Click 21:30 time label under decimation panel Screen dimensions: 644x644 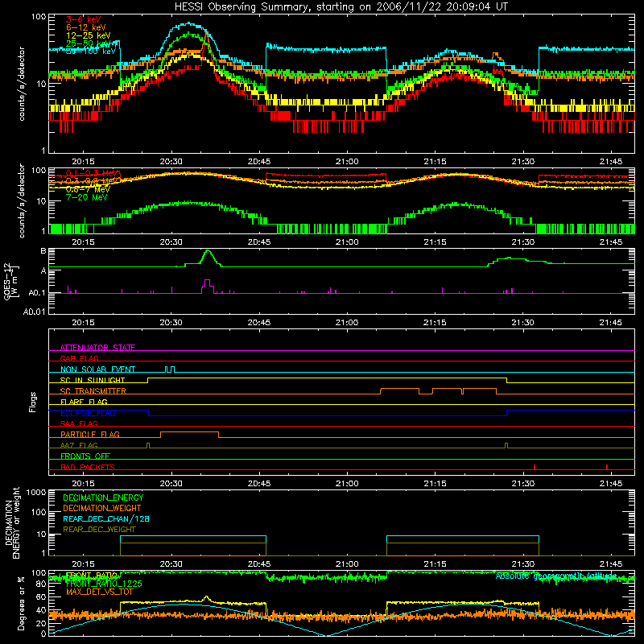pyautogui.click(x=522, y=564)
